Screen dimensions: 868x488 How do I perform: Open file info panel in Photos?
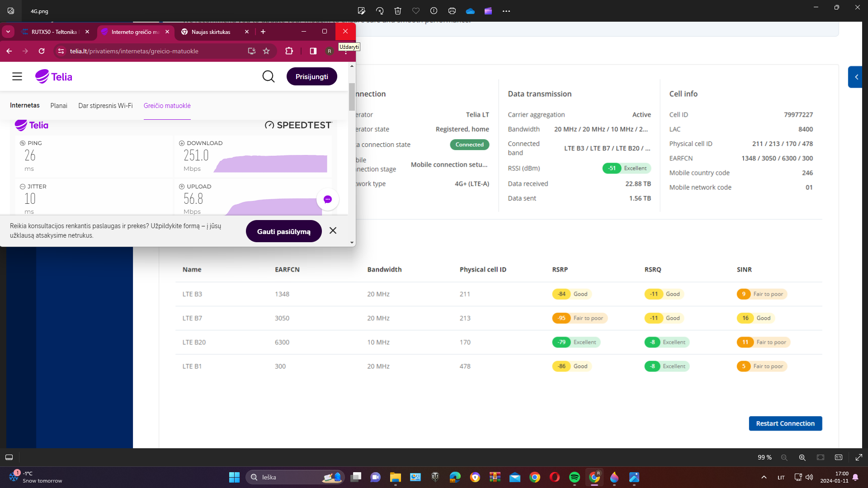434,11
